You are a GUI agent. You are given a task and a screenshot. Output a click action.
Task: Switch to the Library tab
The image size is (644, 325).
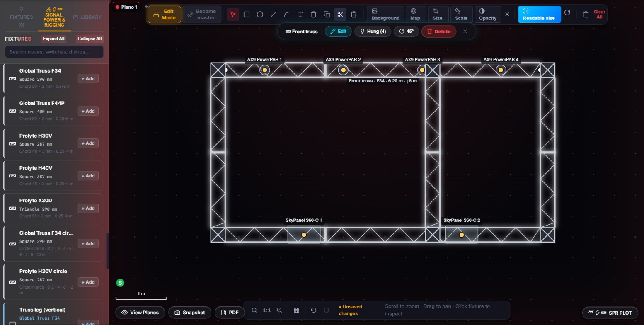(87, 17)
